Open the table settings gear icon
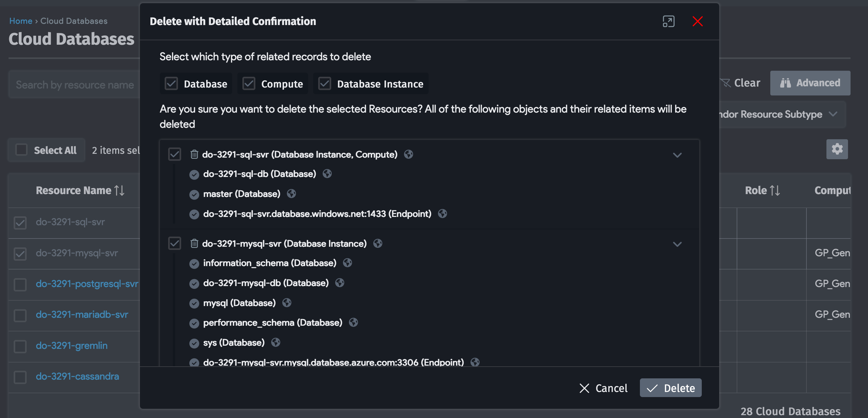Screen dimensions: 868x418 [837, 149]
